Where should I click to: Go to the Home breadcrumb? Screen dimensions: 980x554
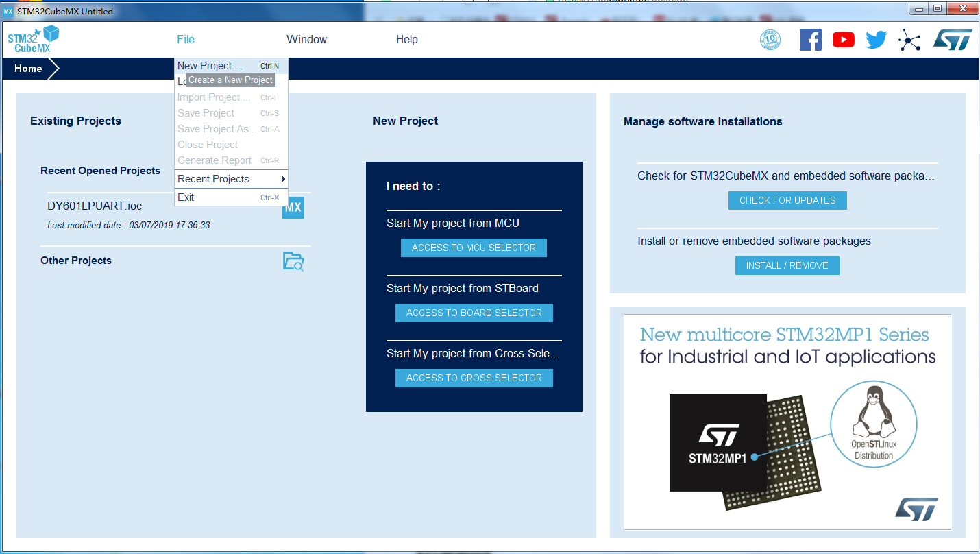(28, 69)
